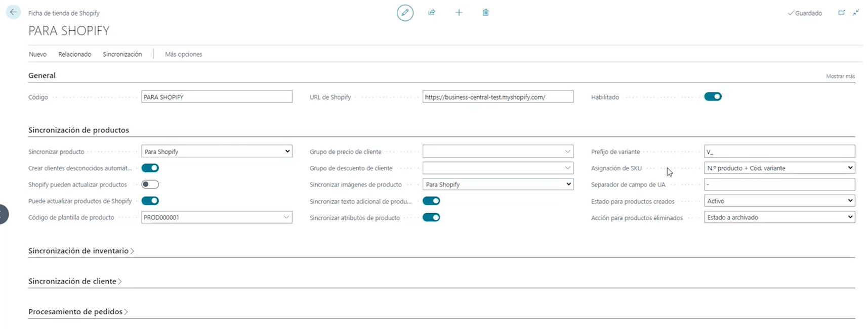The width and height of the screenshot is (868, 329).
Task: Turn off Sincronizar atributos de producto
Action: pos(431,217)
